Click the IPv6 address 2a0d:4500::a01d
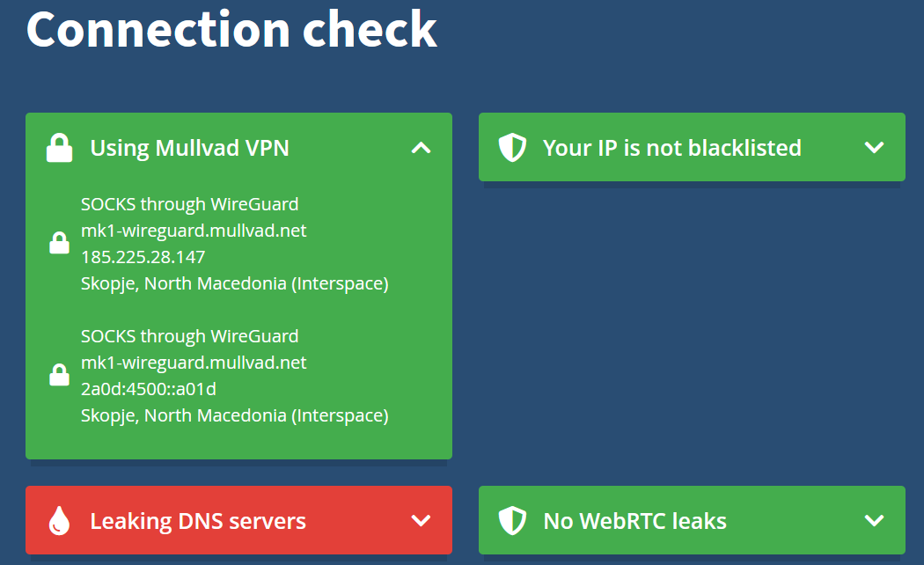924x565 pixels. (148, 388)
